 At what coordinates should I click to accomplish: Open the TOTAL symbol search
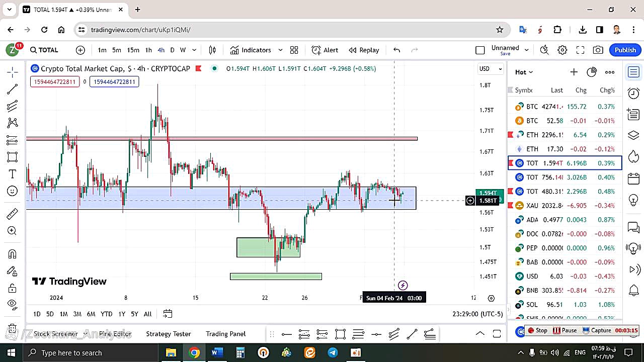pyautogui.click(x=44, y=50)
